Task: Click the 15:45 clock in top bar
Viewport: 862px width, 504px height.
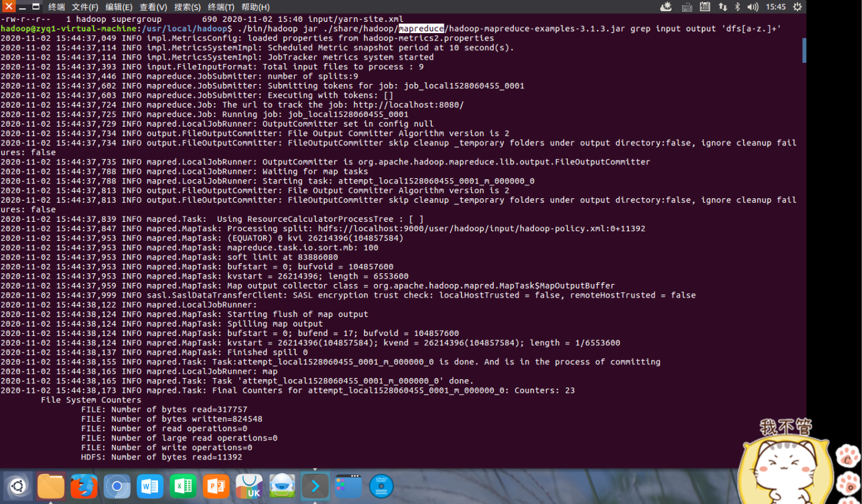Action: [x=776, y=7]
